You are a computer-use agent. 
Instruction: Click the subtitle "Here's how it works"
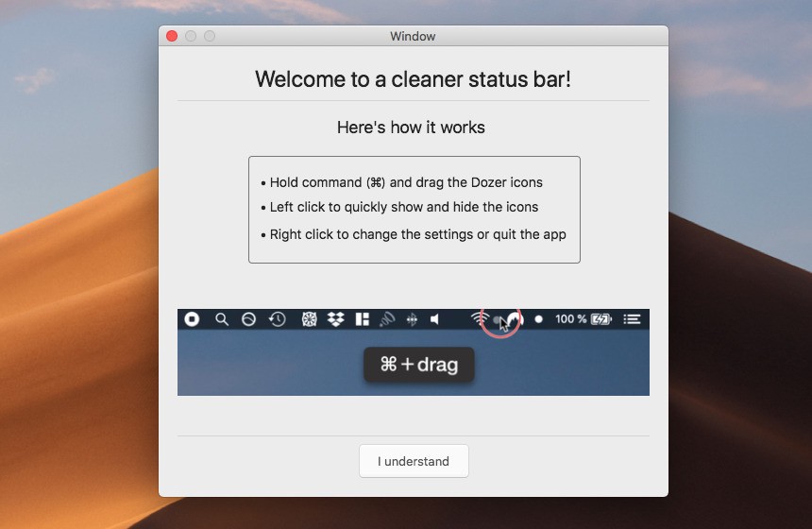tap(411, 128)
